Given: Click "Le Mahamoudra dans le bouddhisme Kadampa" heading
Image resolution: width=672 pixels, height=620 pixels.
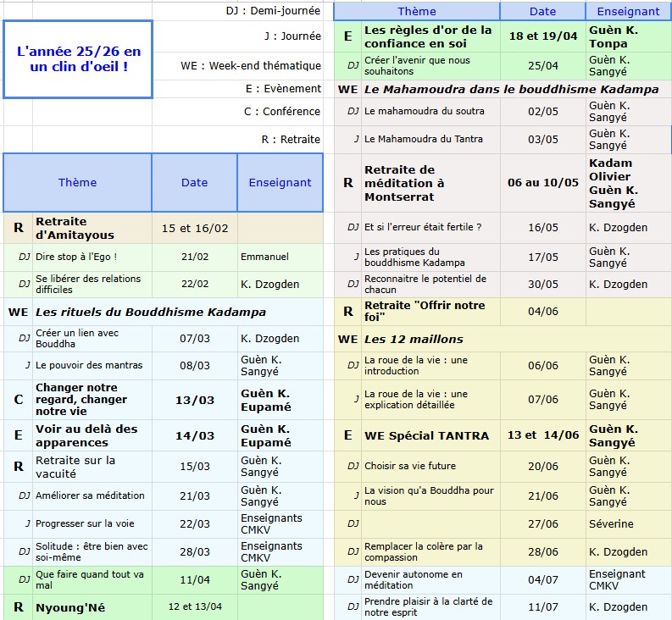Looking at the screenshot, I should pyautogui.click(x=511, y=89).
